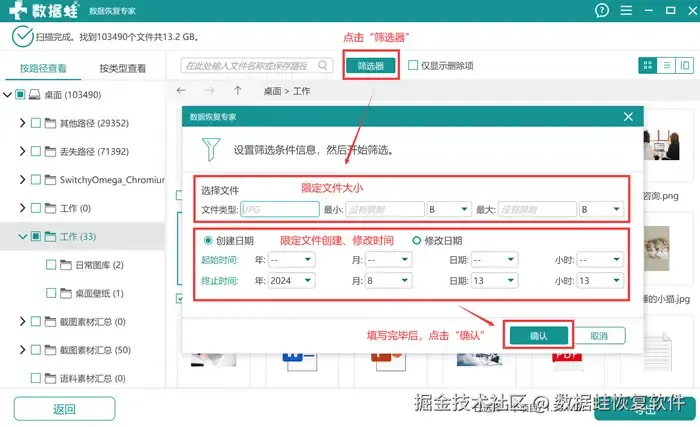Image resolution: width=700 pixels, height=427 pixels.
Task: Click the 丢失路径 folder icon
Action: pyautogui.click(x=50, y=151)
